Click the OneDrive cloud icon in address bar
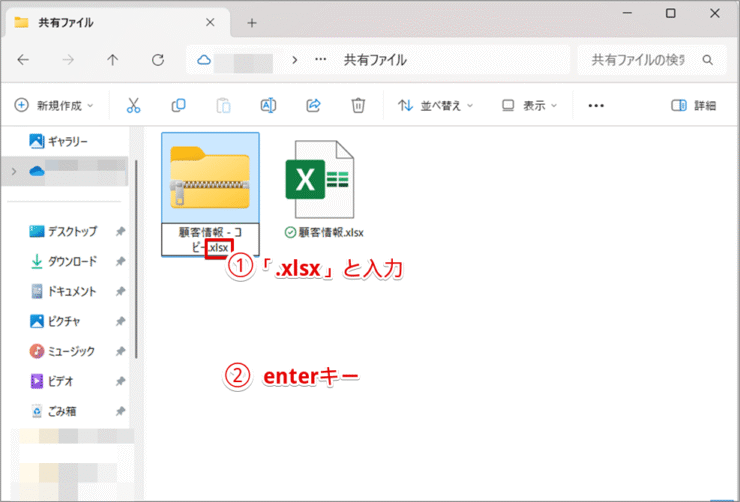740x502 pixels. pyautogui.click(x=203, y=60)
